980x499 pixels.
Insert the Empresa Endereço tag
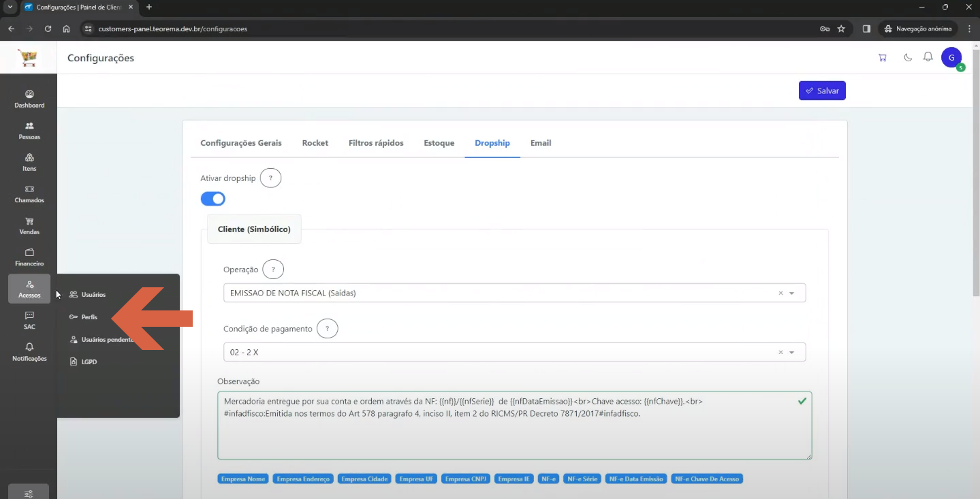tap(304, 479)
